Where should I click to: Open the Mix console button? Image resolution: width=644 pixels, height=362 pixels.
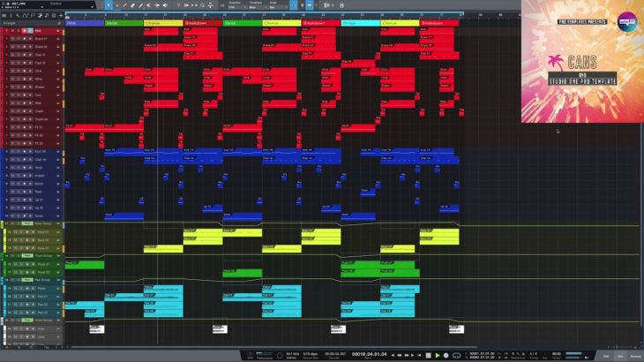[620, 356]
